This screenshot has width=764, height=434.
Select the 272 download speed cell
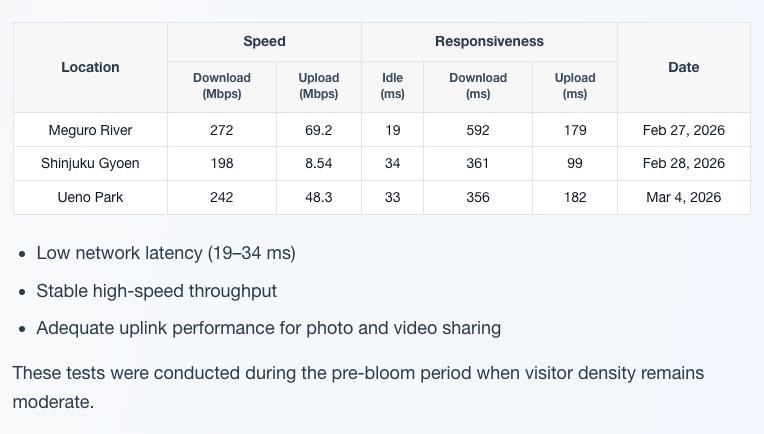click(222, 130)
